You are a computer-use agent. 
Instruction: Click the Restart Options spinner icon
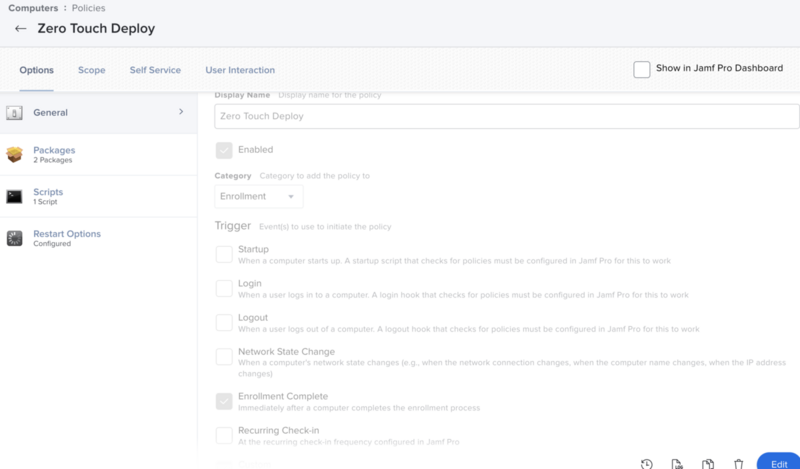(14, 238)
